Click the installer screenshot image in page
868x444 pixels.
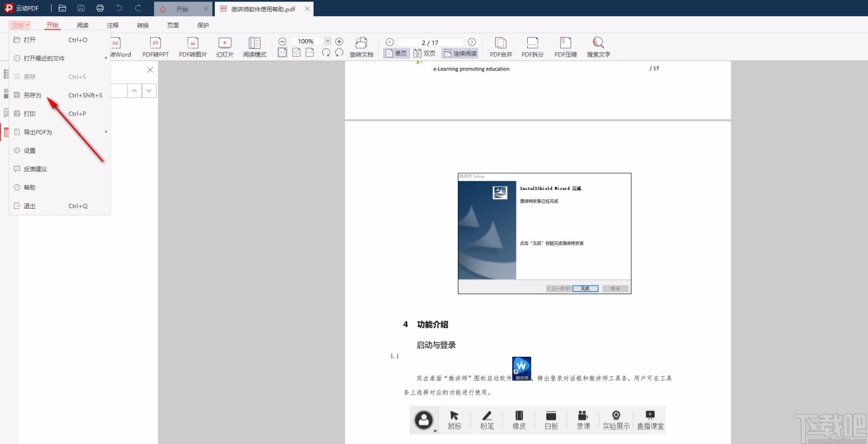click(x=545, y=234)
